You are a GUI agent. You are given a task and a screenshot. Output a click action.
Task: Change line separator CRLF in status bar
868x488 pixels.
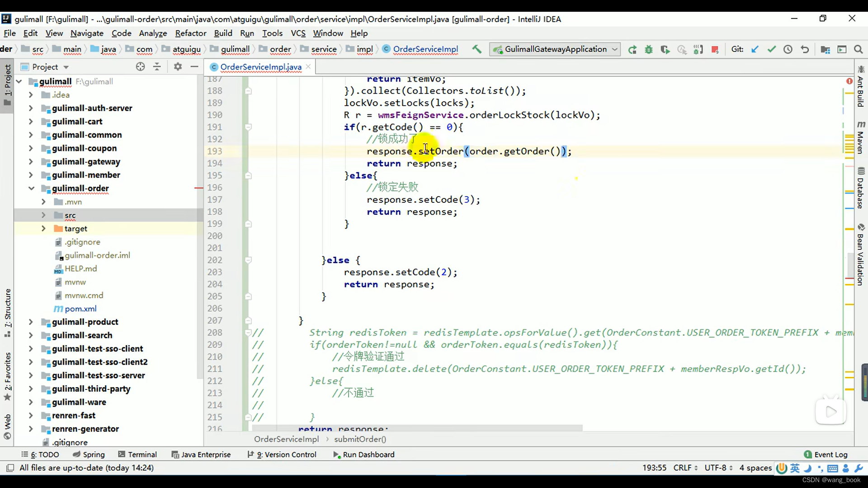[x=685, y=468]
